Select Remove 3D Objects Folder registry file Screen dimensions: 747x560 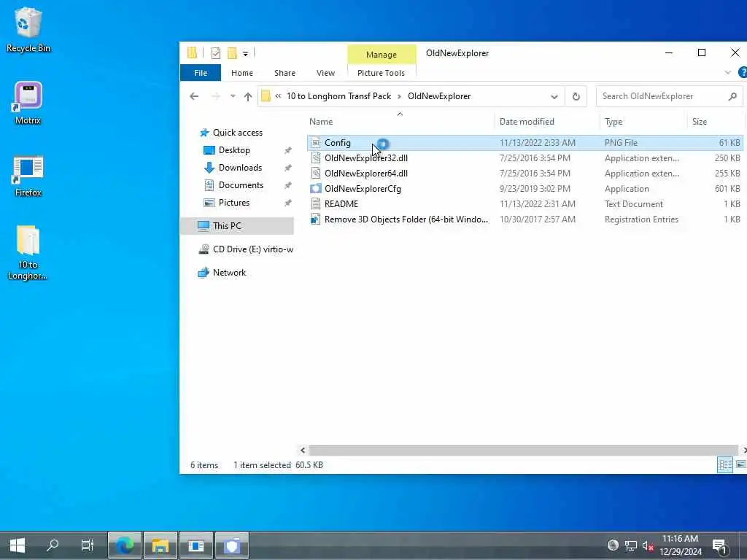[x=525, y=219]
